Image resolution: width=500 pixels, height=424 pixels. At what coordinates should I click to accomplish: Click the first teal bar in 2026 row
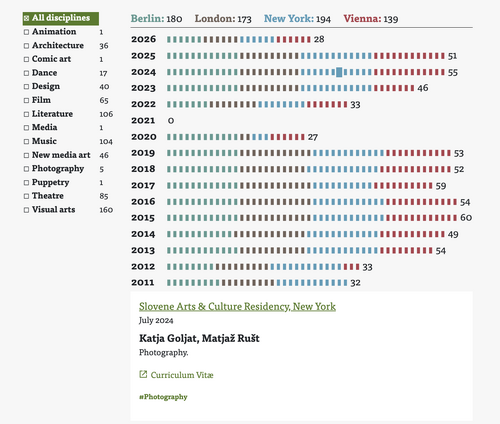pos(169,40)
